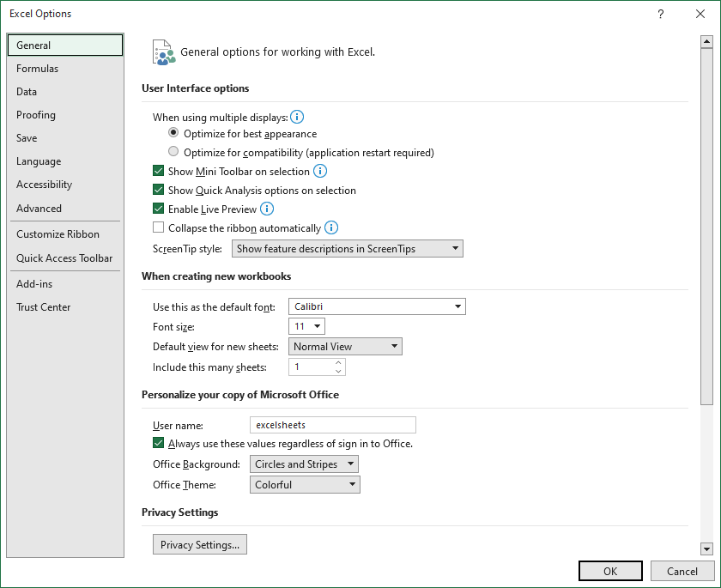The height and width of the screenshot is (588, 721).
Task: Close the Excel Options dialog
Action: [700, 14]
